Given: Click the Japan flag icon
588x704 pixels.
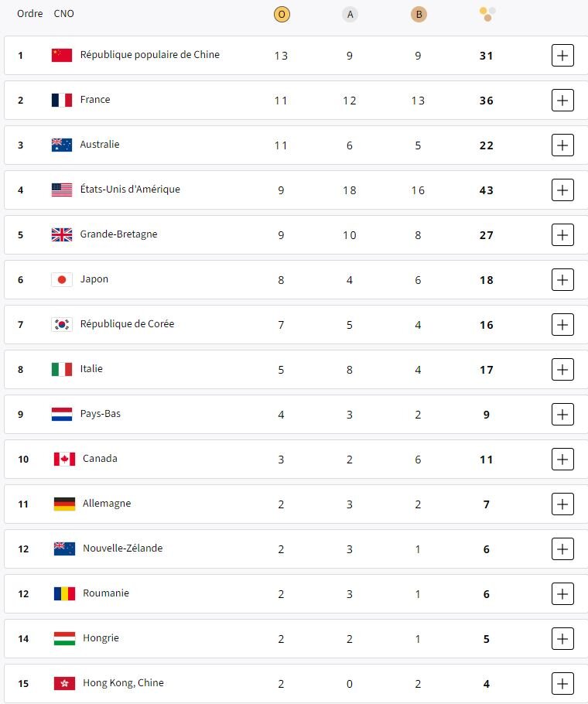Looking at the screenshot, I should coord(62,279).
